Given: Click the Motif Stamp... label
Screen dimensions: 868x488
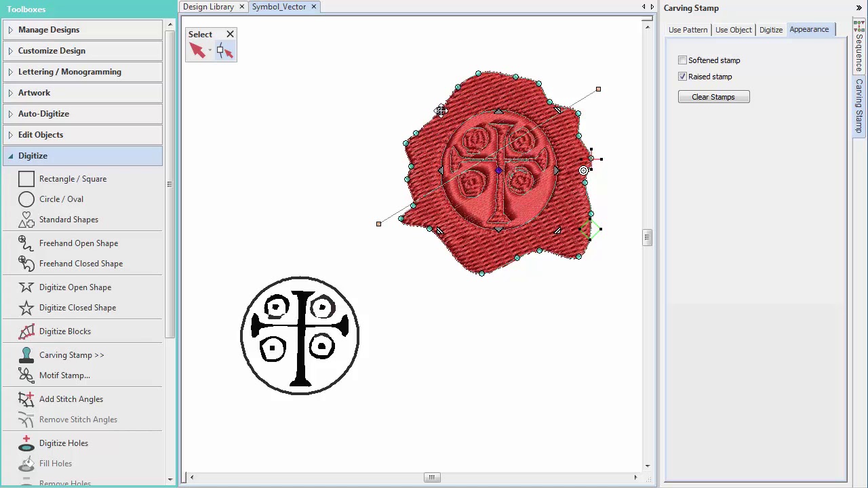Looking at the screenshot, I should click(64, 375).
